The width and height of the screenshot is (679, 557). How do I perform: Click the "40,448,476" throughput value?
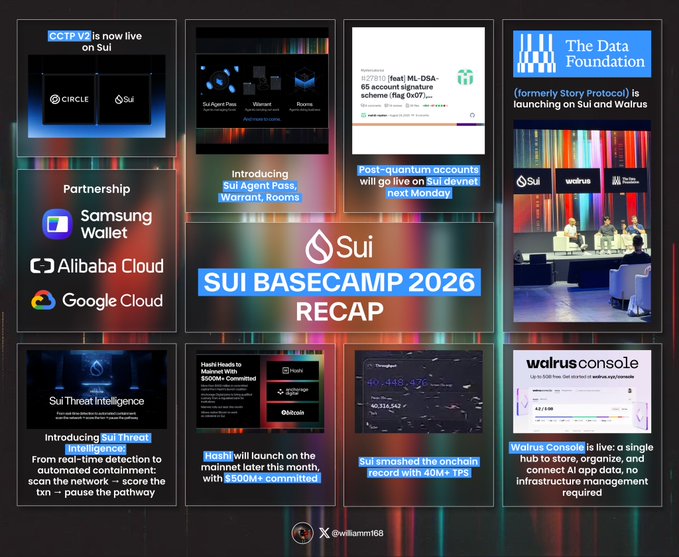coord(397,382)
